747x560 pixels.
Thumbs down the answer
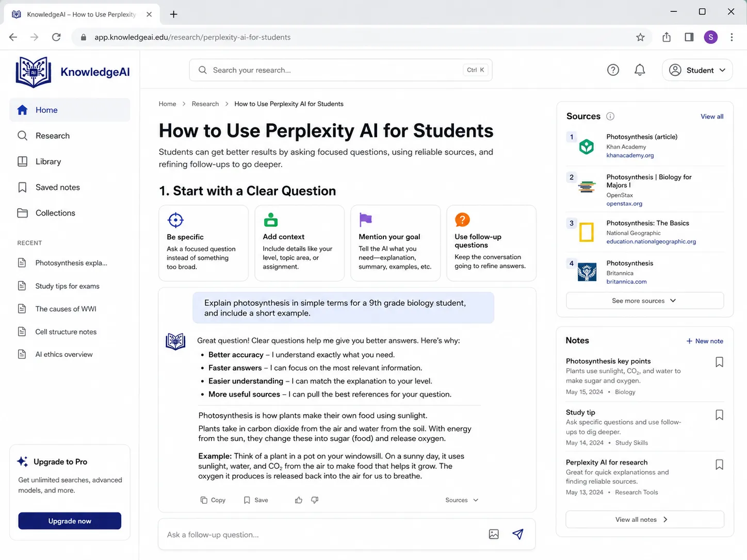pyautogui.click(x=315, y=500)
